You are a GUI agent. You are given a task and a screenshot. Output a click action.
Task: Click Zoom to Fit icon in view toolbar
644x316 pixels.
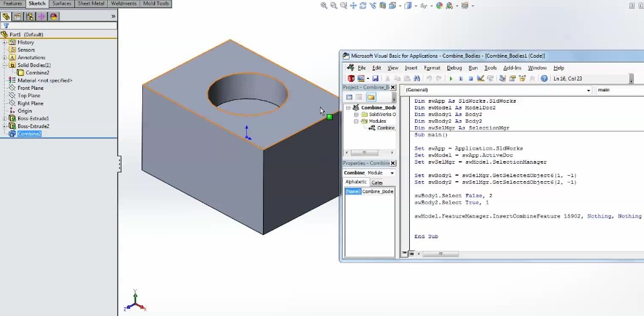click(323, 5)
